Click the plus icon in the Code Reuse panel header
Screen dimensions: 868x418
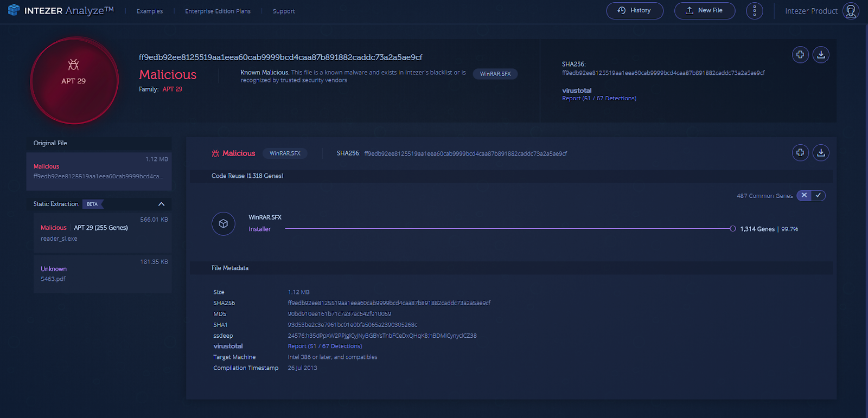pos(800,153)
